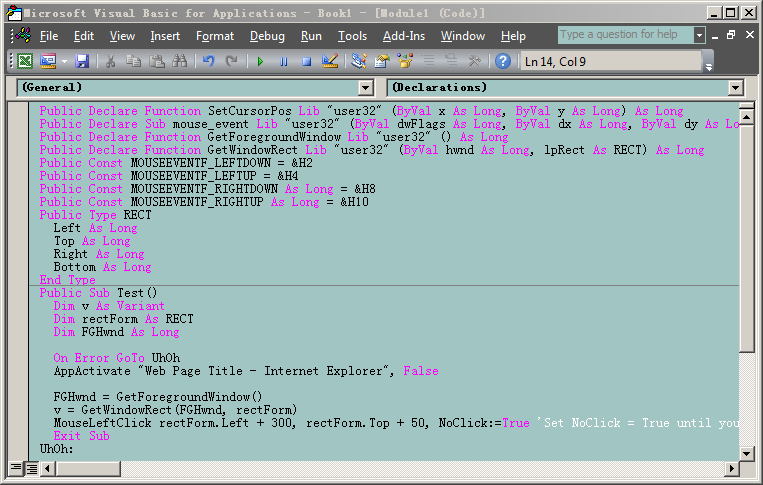Click the Ln 14, Col 9 position indicator

pyautogui.click(x=611, y=62)
